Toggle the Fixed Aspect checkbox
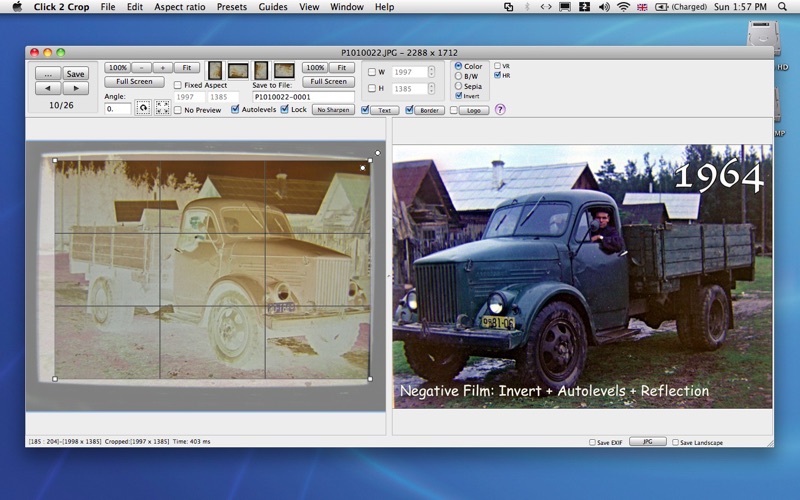800x500 pixels. click(178, 85)
